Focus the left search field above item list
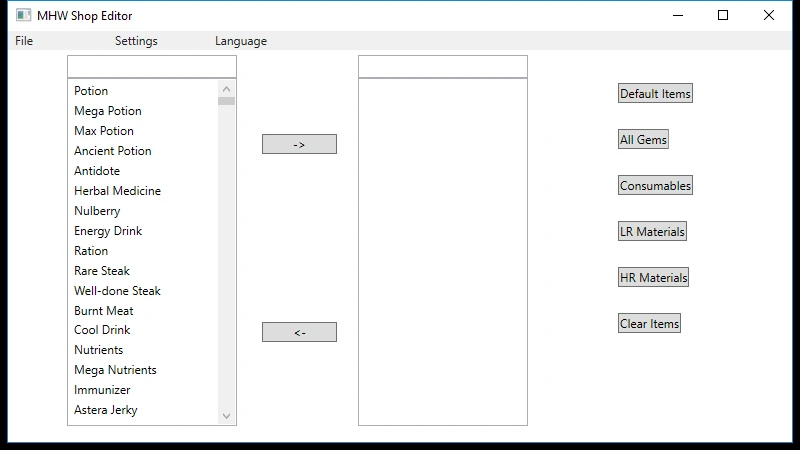Screen dimensions: 800x450 (152, 66)
